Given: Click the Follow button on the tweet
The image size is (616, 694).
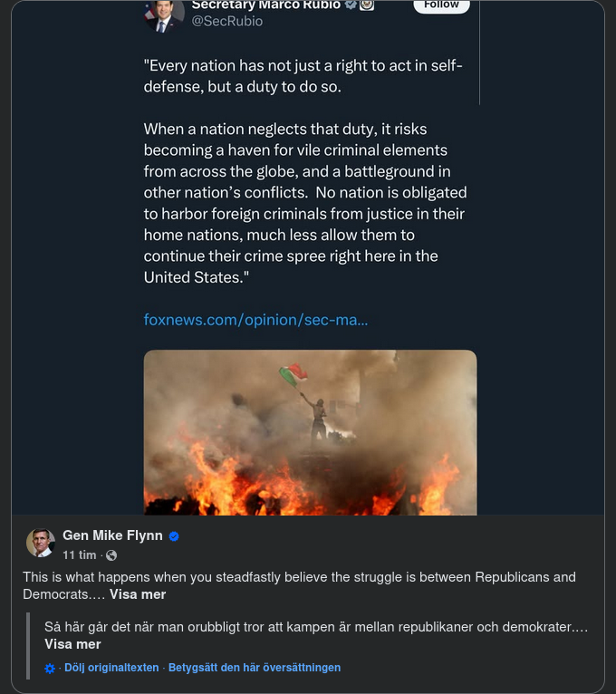Looking at the screenshot, I should click(x=441, y=5).
